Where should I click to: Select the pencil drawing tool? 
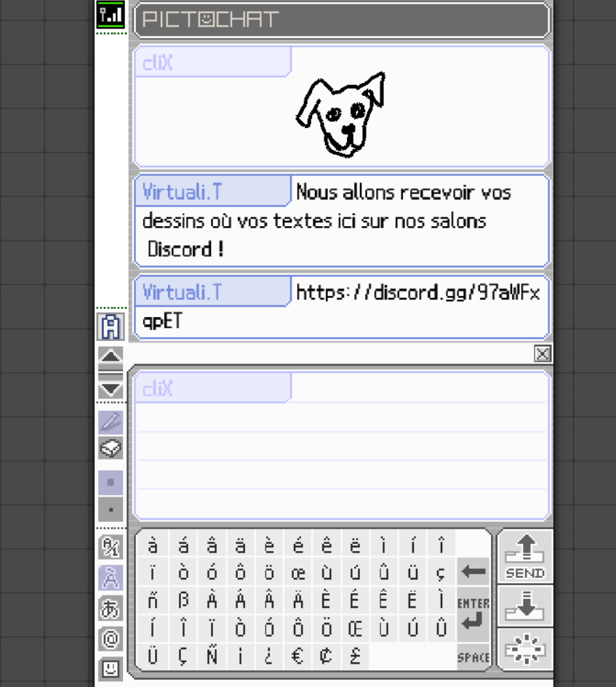[111, 422]
